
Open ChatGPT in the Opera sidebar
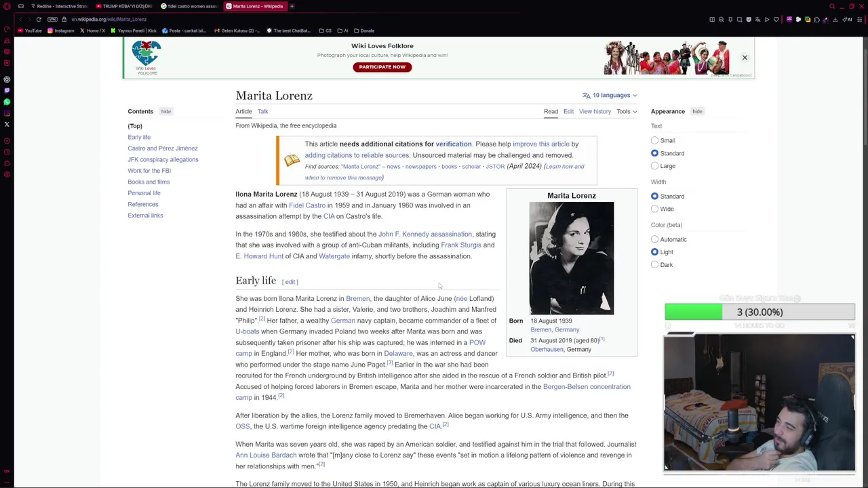tap(7, 79)
